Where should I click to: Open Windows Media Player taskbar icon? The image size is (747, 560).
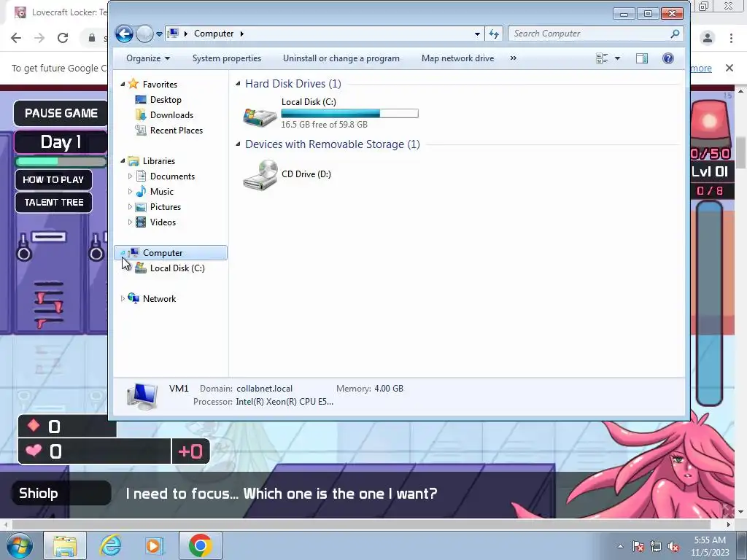[x=155, y=545]
